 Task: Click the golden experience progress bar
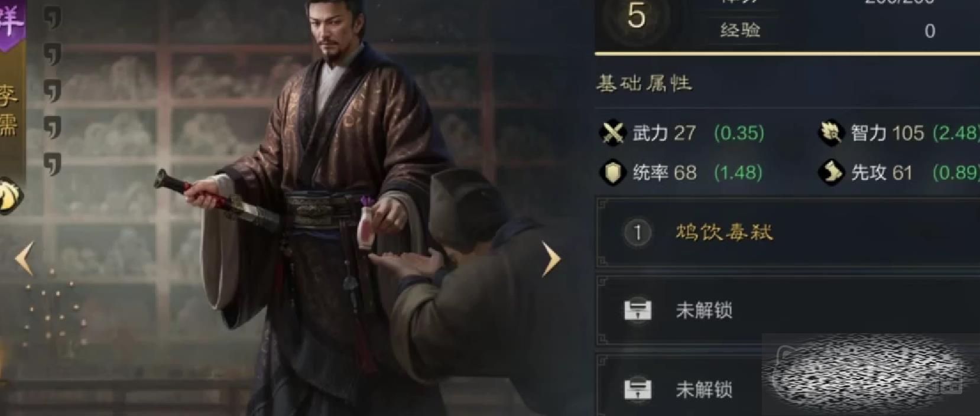point(787,54)
